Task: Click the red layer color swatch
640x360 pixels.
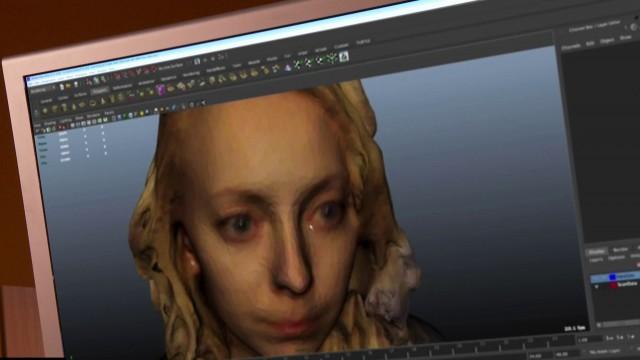Action: click(613, 285)
